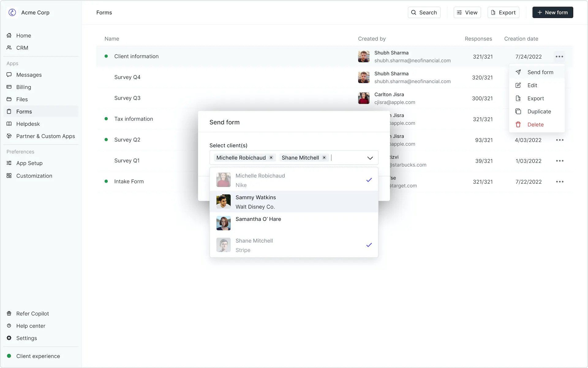
Task: Select Sammy Watkins as a client
Action: pos(294,202)
